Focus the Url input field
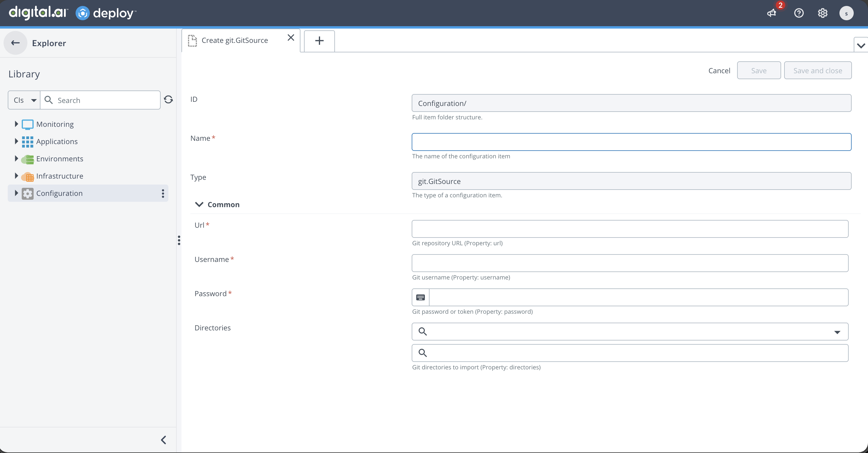This screenshot has width=868, height=453. coord(629,229)
